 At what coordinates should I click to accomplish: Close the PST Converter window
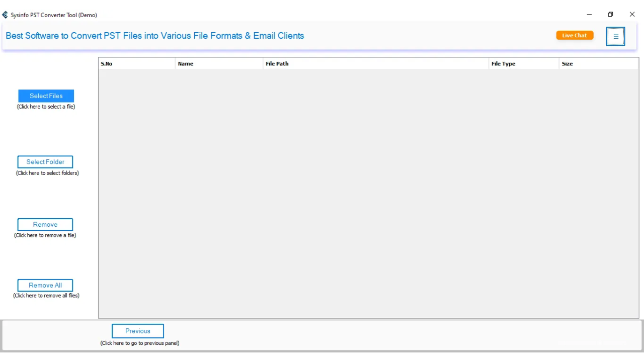point(632,15)
